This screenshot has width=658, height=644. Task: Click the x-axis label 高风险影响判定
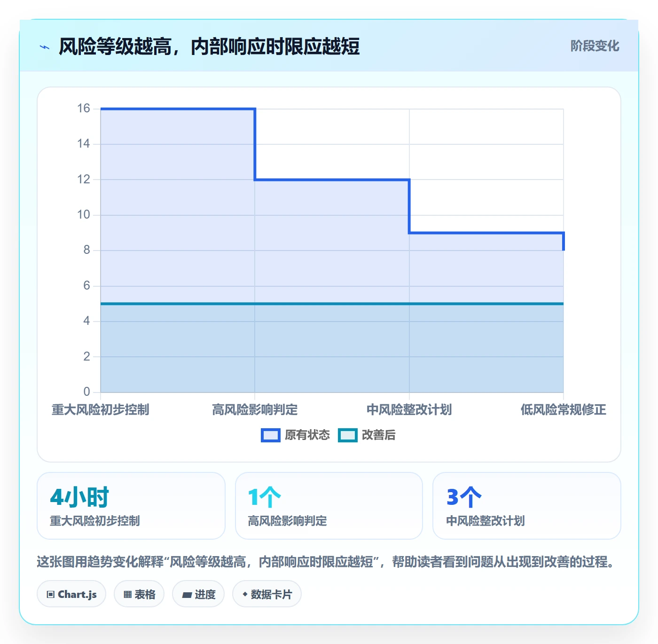(255, 410)
